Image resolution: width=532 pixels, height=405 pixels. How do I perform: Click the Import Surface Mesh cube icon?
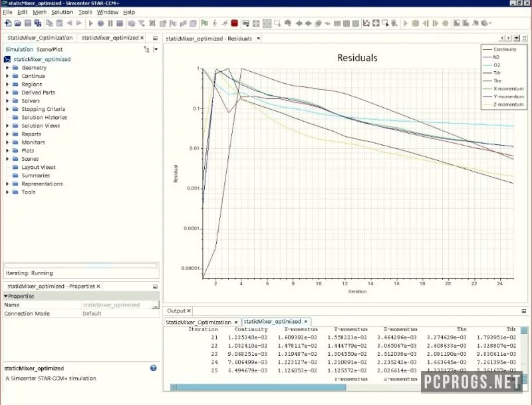click(x=131, y=23)
